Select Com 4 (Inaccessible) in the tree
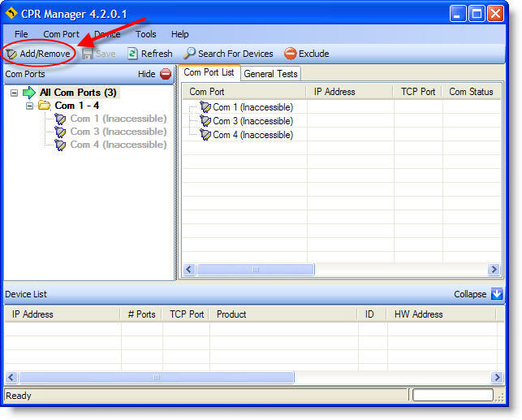 tap(119, 145)
